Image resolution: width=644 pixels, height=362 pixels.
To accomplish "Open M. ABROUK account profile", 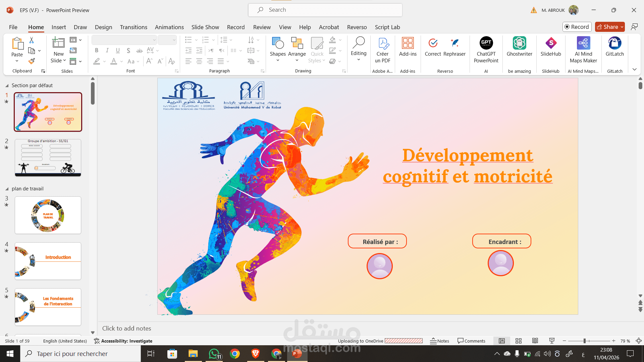I will pyautogui.click(x=559, y=10).
